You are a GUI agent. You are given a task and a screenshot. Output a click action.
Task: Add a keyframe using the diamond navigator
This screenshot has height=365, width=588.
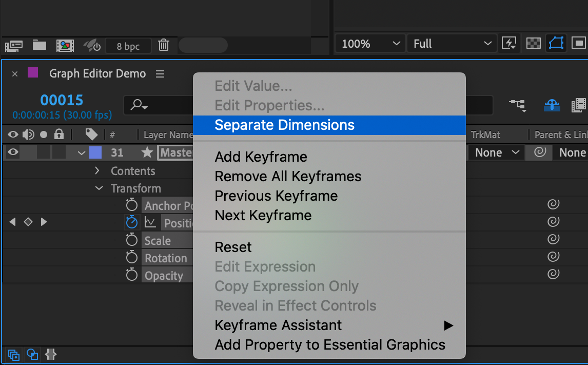28,222
